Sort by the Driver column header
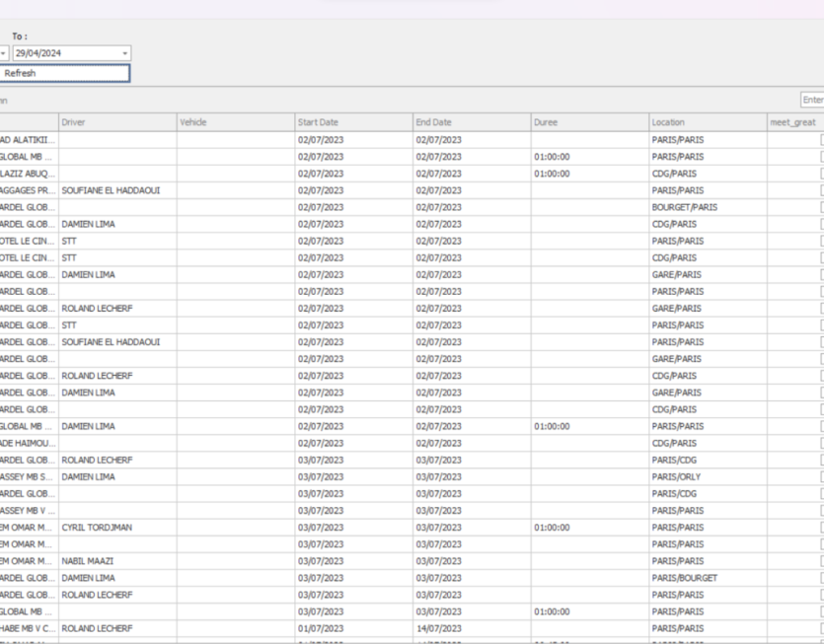 pyautogui.click(x=116, y=122)
